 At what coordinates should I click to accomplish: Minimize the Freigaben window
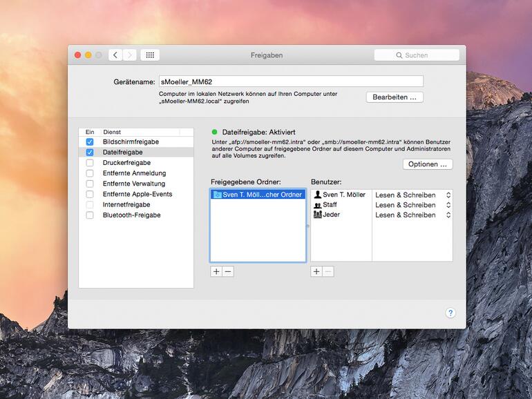88,55
